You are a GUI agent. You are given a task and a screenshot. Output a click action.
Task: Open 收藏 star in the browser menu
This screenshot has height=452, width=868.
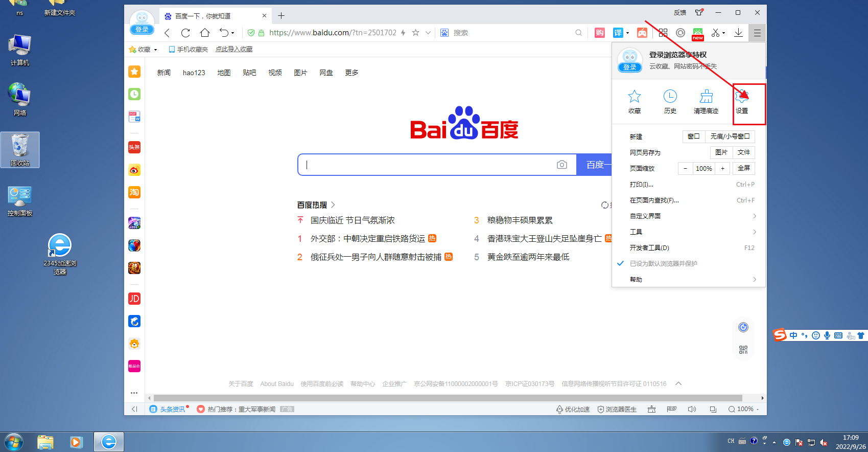coord(635,101)
